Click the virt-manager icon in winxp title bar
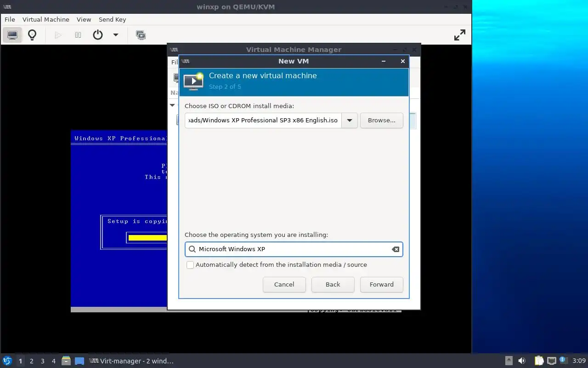 coord(7,7)
